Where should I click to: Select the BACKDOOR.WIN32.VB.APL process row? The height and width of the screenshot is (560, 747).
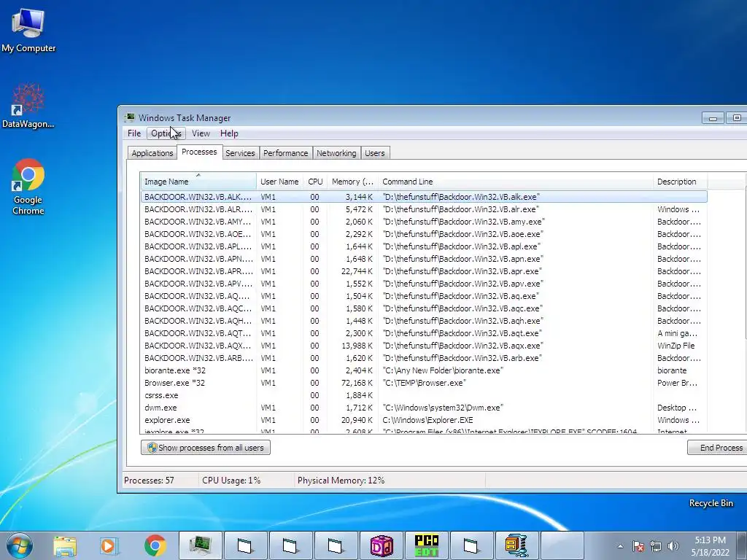[x=424, y=246]
